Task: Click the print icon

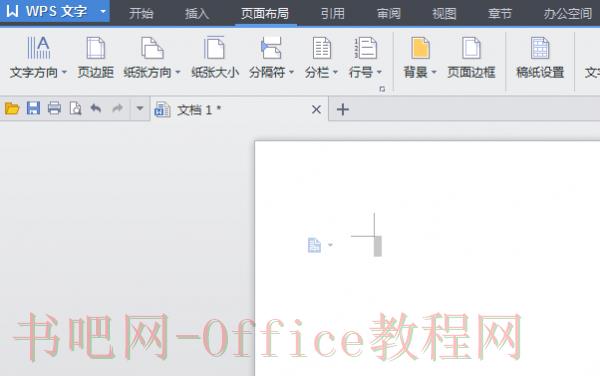Action: point(54,109)
